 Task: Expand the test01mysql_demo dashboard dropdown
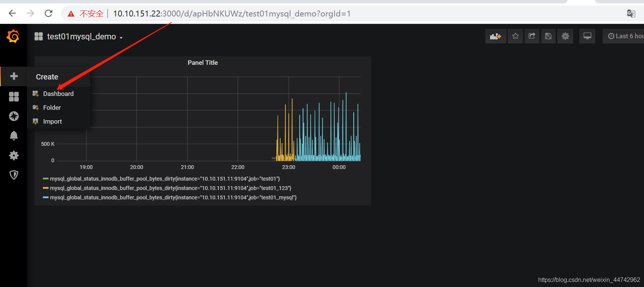tap(85, 37)
